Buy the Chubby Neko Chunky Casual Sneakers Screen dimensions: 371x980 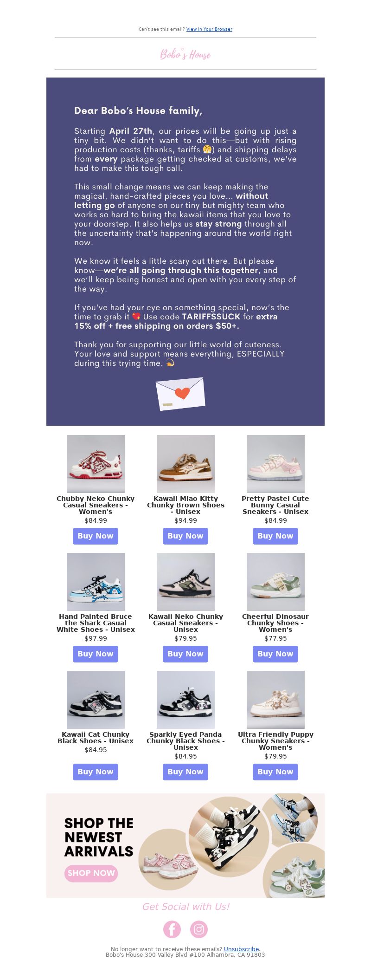pos(96,536)
